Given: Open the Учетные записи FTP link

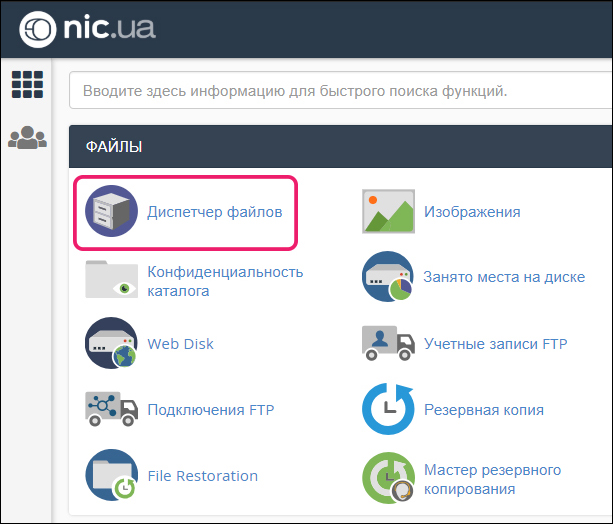Looking at the screenshot, I should pyautogui.click(x=495, y=344).
